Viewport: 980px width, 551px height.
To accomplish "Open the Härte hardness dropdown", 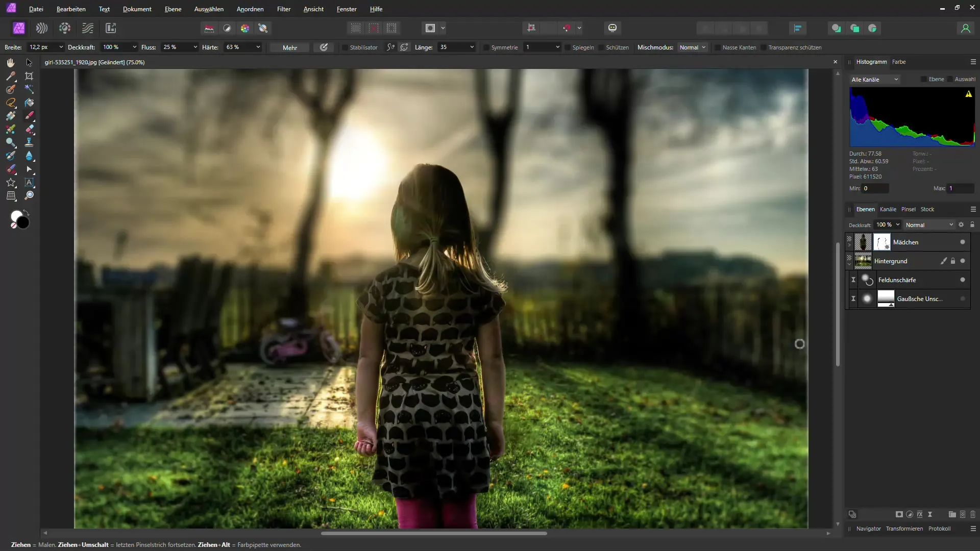I will pyautogui.click(x=258, y=47).
